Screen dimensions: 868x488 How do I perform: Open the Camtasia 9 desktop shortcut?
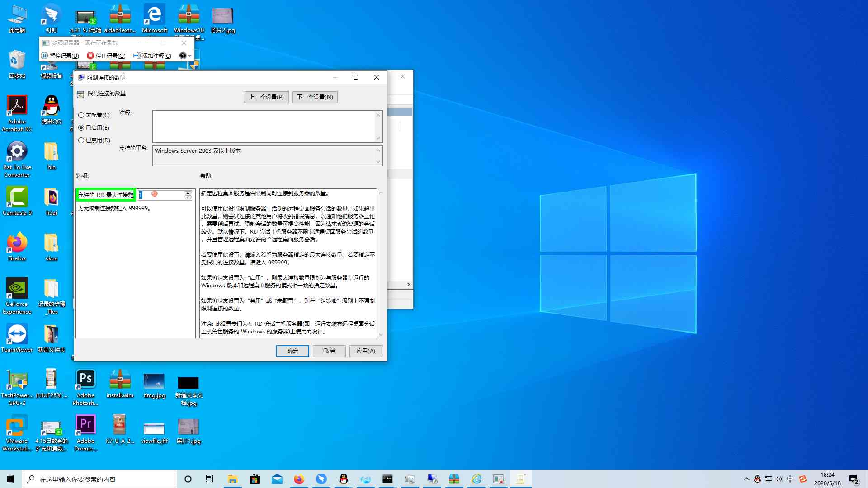click(17, 201)
